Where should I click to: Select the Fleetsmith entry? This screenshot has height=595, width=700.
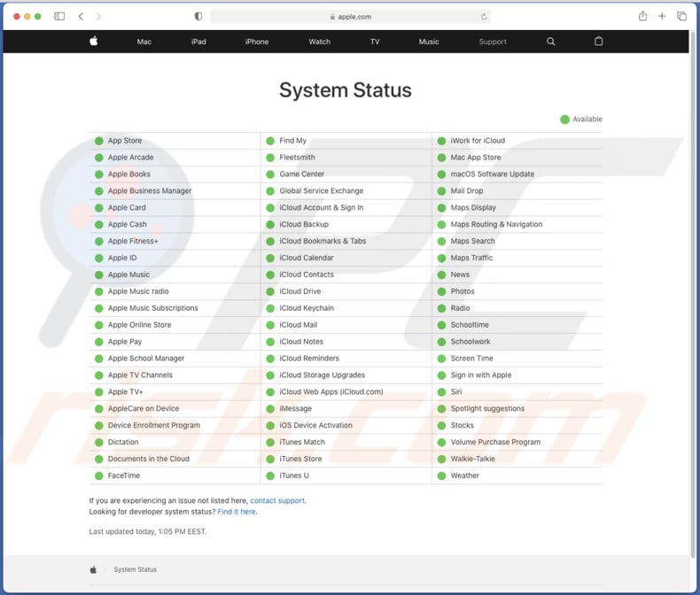point(298,158)
